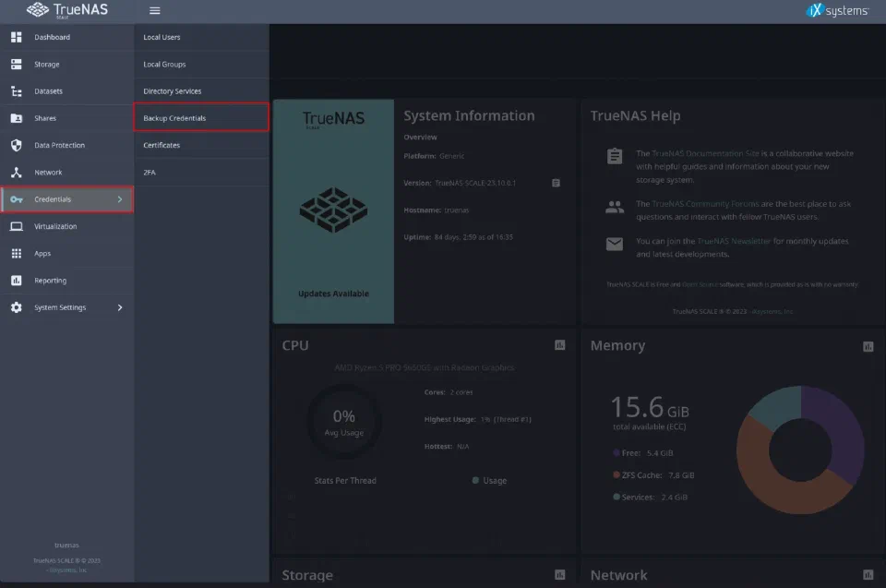Click the Reporting chart icon
The image size is (886, 588).
17,281
